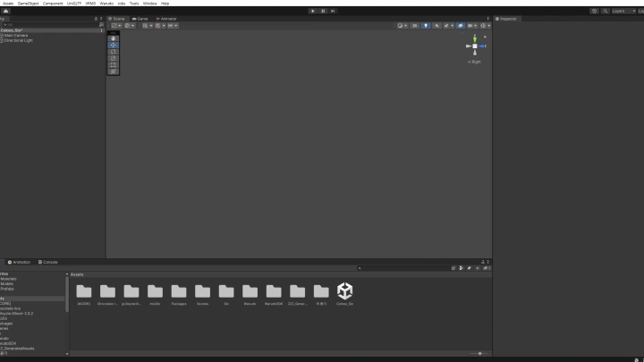The image size is (644, 362).
Task: Switch to the Game tab
Action: (x=140, y=19)
